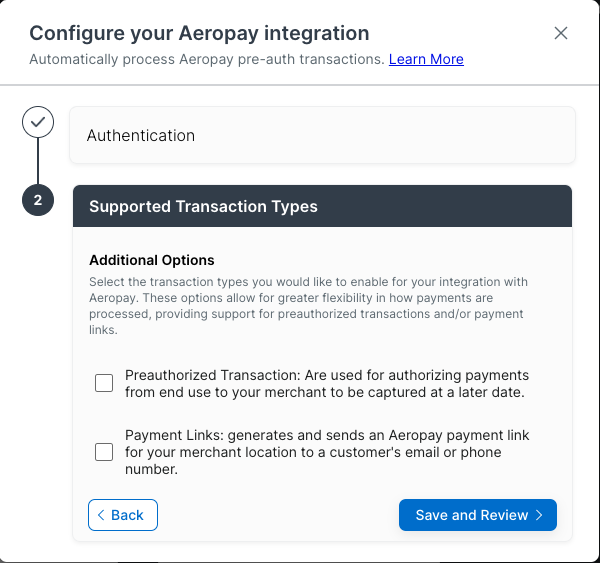Click right chevron on Save and Review
Viewport: 600px width, 563px height.
[539, 515]
